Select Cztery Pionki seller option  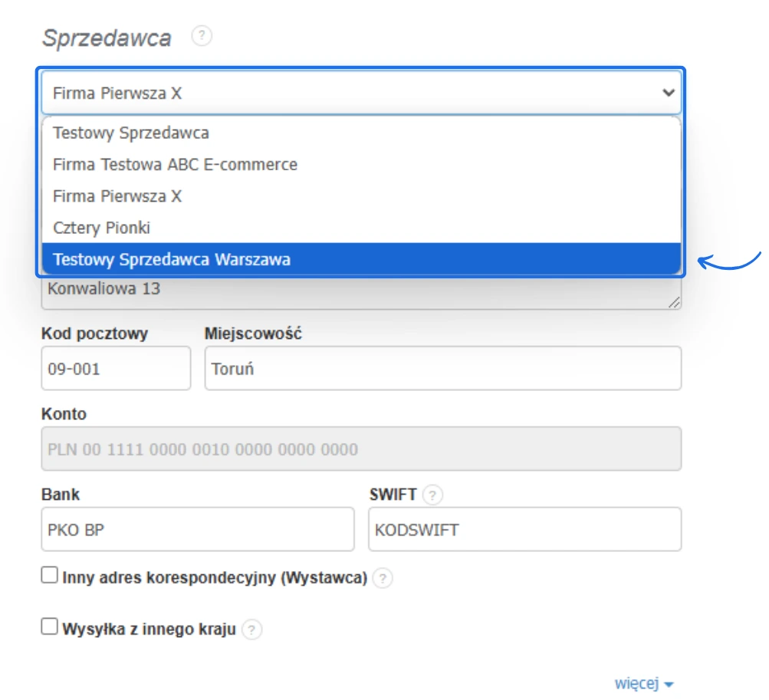(x=101, y=228)
